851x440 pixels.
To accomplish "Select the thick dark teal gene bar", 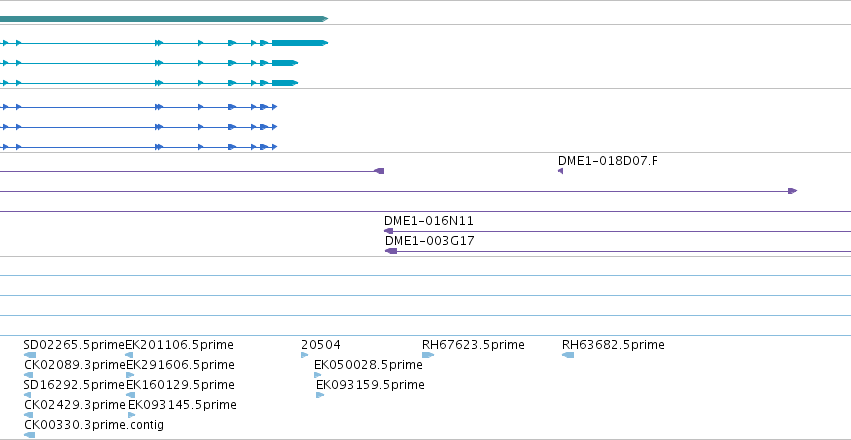I will point(164,19).
